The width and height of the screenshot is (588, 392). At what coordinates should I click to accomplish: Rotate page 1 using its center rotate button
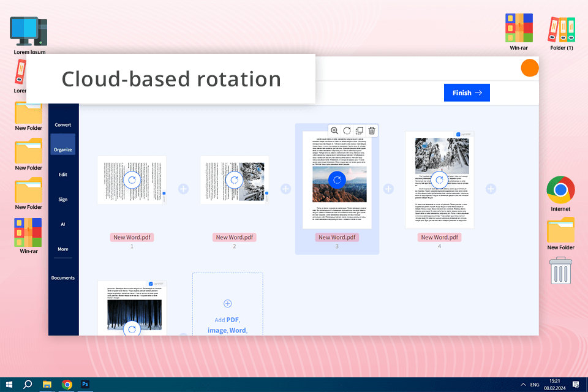132,180
